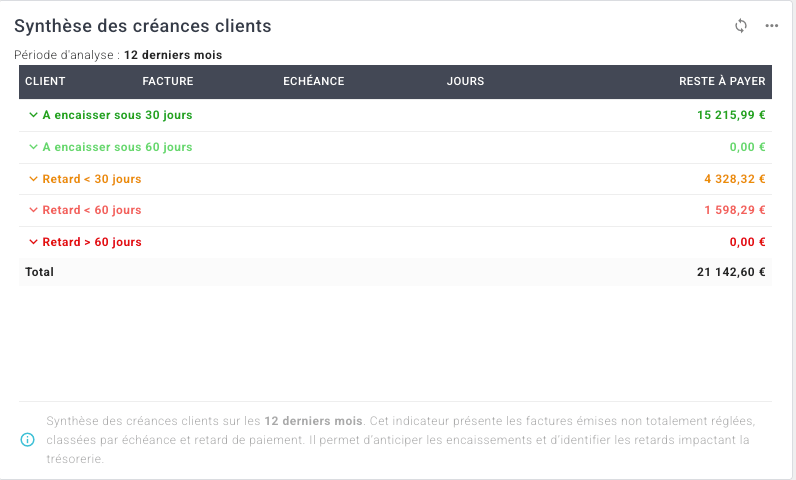Viewport: 796px width, 480px height.
Task: Click the refresh icon in the widget header
Action: click(x=741, y=26)
